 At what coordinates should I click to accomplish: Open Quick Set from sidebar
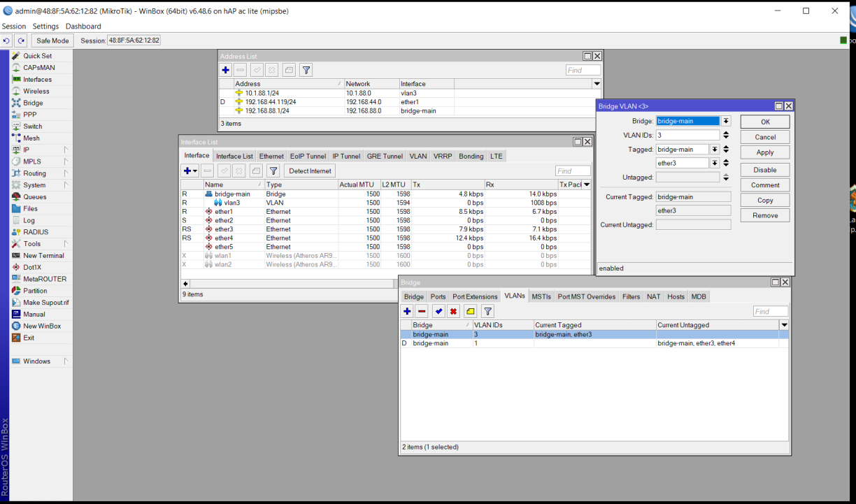(x=36, y=56)
